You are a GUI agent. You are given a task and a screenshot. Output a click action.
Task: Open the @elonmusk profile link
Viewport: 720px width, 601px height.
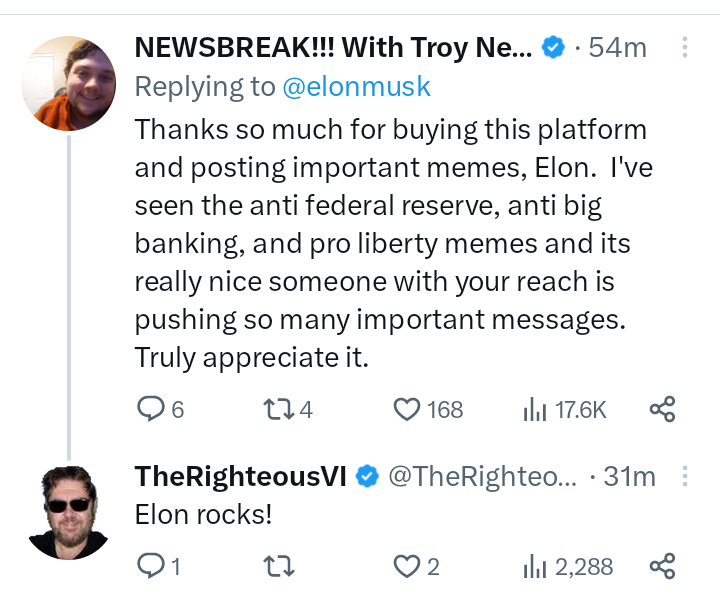[x=356, y=87]
